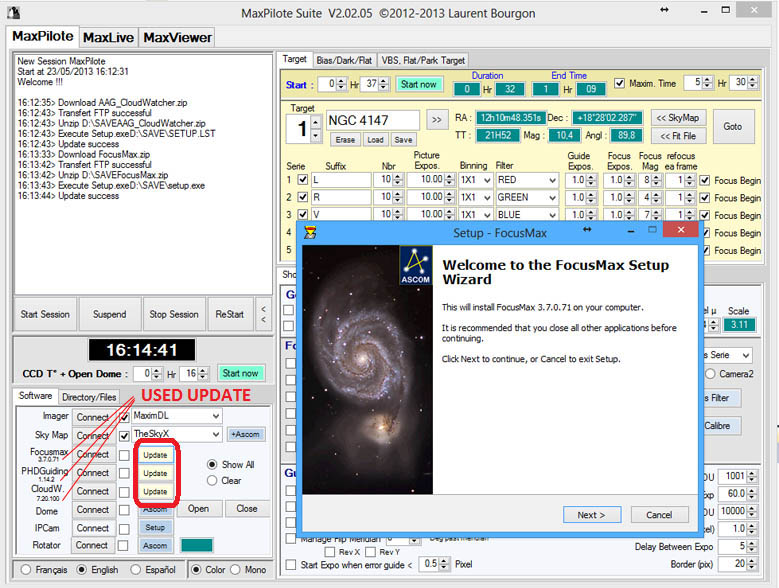
Task: Open the Sky Map TheSkyX dropdown
Action: pyautogui.click(x=216, y=434)
